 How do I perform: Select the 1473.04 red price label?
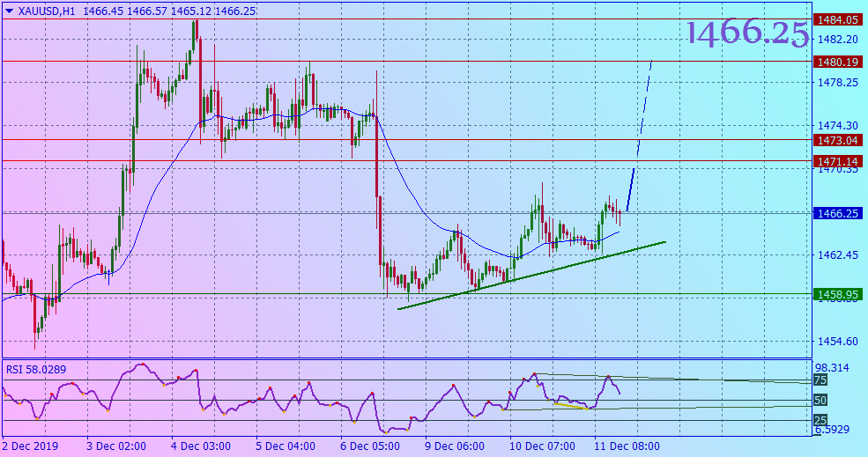coord(837,141)
